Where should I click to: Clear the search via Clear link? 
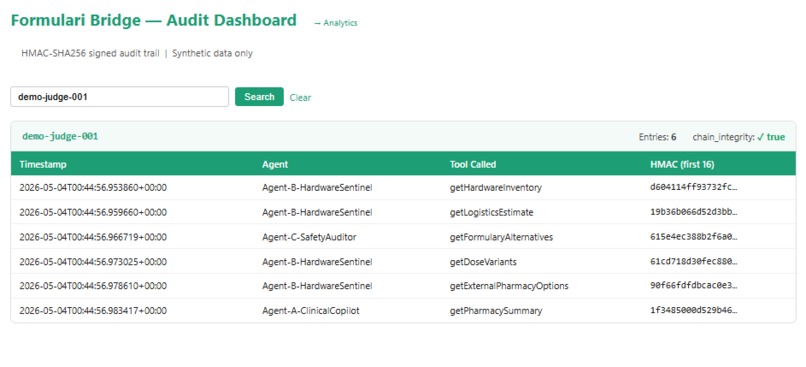click(x=300, y=98)
